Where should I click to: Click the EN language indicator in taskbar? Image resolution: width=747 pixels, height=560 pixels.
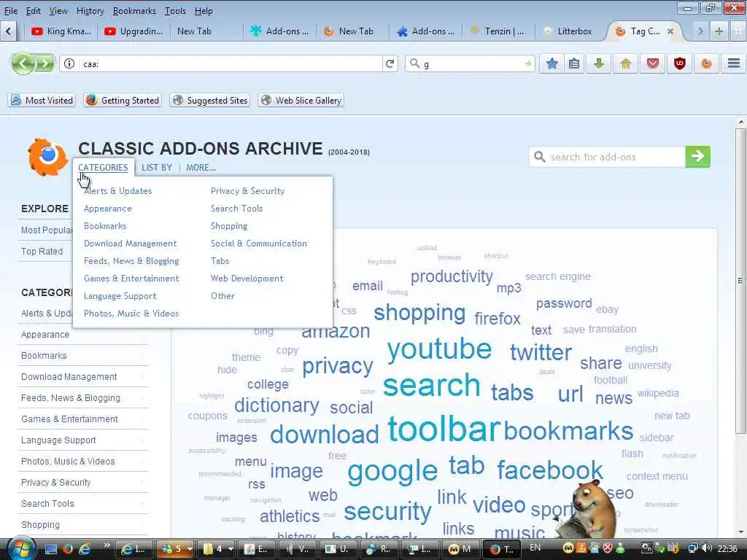click(535, 548)
